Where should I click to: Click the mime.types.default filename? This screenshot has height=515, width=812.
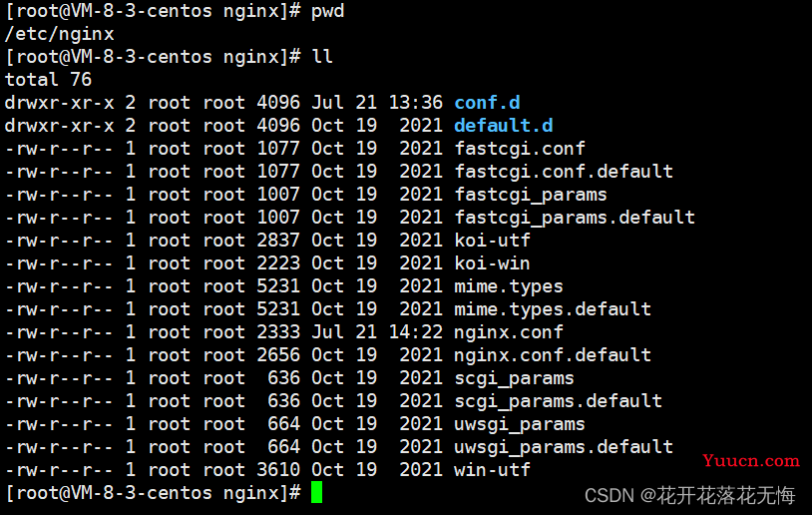click(553, 309)
